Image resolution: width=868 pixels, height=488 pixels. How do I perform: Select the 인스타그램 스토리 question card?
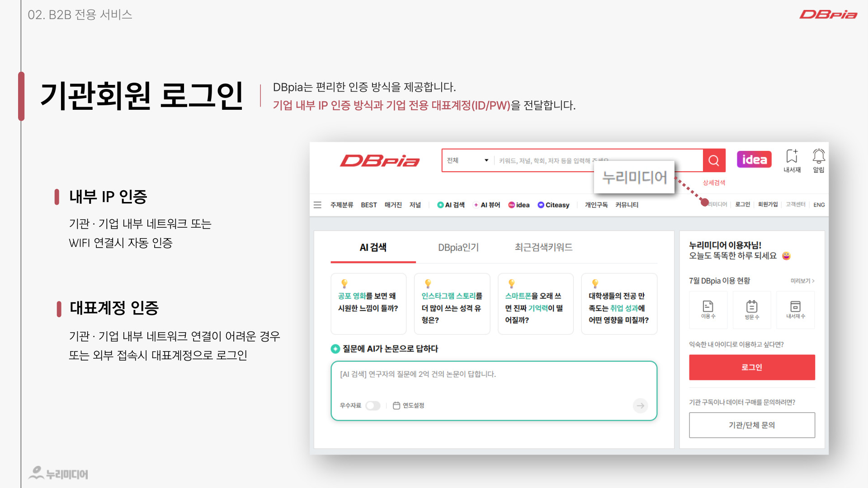click(x=452, y=304)
